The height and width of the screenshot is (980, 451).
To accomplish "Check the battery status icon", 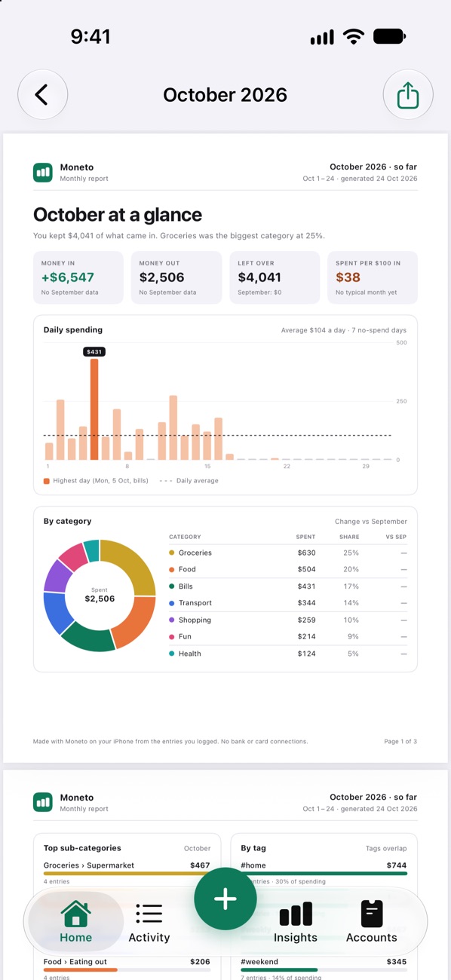I will (389, 36).
